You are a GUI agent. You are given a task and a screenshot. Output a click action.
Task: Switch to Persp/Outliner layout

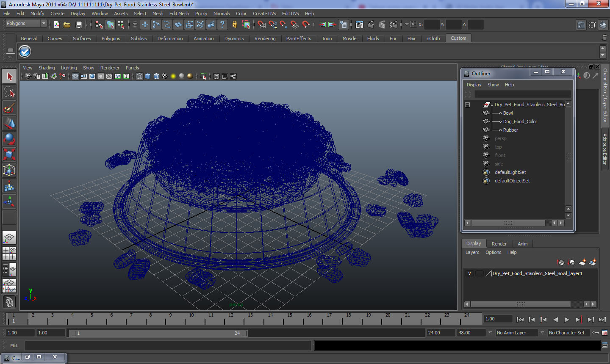tap(9, 269)
